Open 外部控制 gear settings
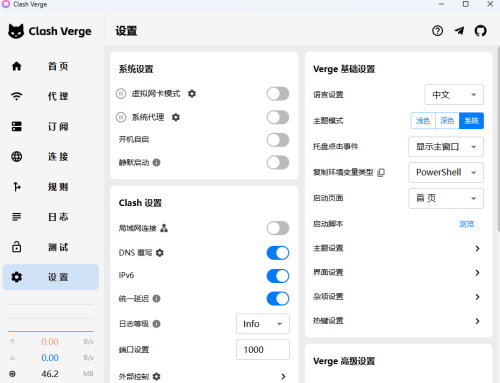Screen dimensions: 500x383 (156, 376)
